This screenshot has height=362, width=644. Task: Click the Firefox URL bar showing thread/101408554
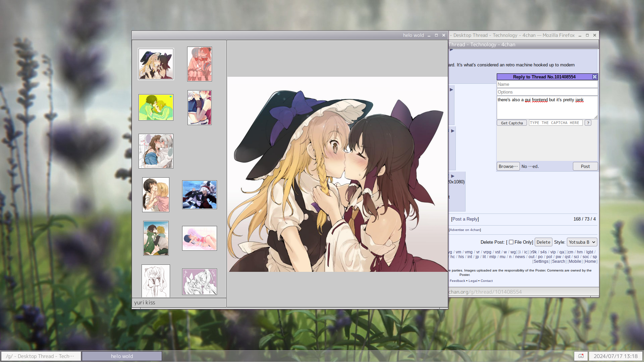tap(524, 292)
